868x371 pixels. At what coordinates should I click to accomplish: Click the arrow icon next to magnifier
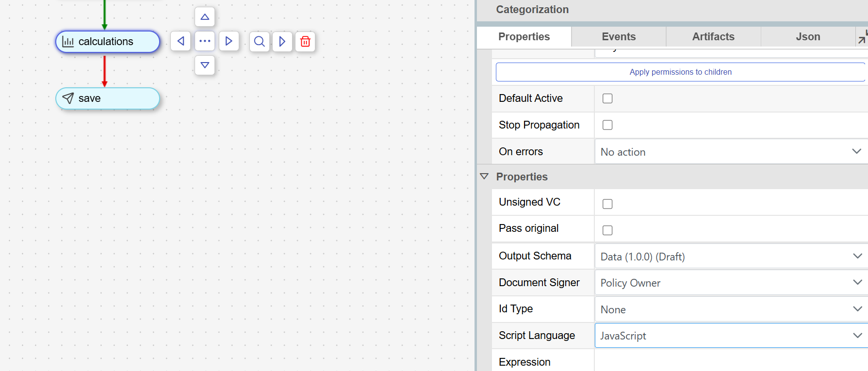coord(282,42)
